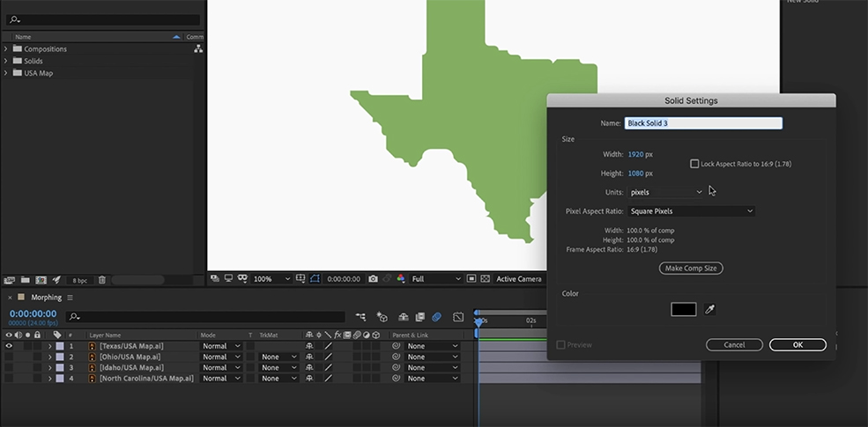The width and height of the screenshot is (868, 427).
Task: Open Parent dropdown for North Carolina layer
Action: click(x=432, y=379)
